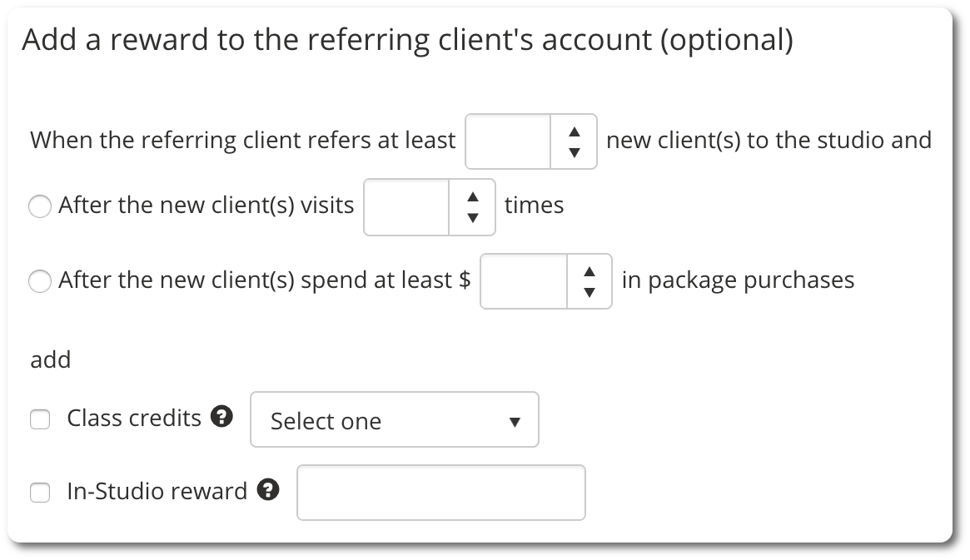This screenshot has width=970, height=560.
Task: Click the In-Studio reward text box
Action: tap(441, 493)
